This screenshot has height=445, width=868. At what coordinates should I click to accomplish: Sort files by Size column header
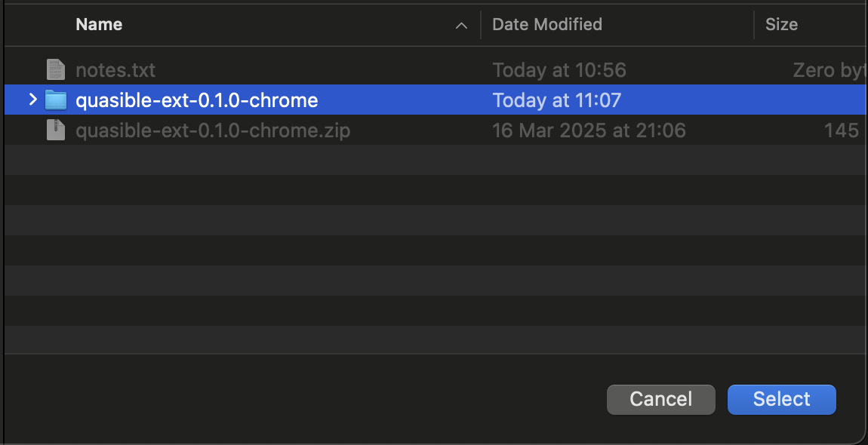click(x=781, y=25)
